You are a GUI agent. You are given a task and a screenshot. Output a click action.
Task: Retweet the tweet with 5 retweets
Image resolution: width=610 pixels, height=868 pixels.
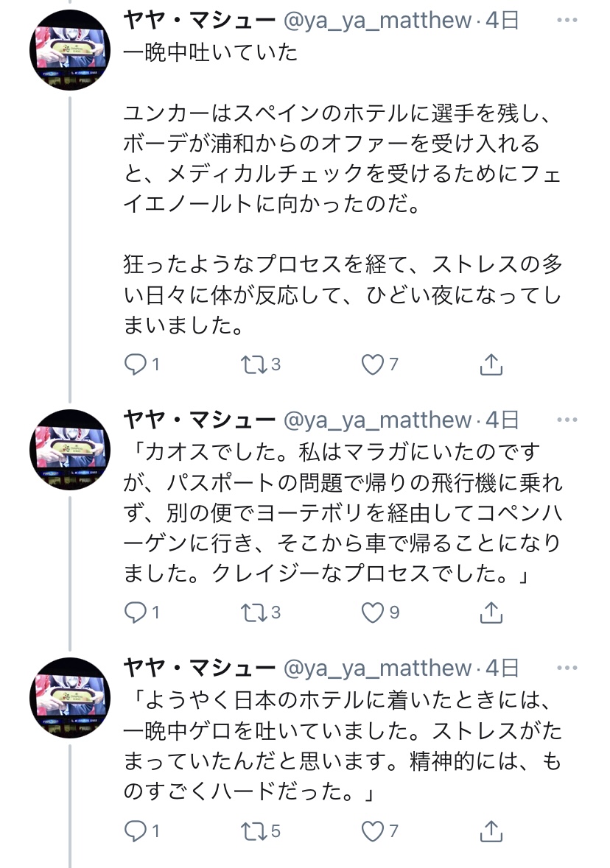tap(255, 831)
